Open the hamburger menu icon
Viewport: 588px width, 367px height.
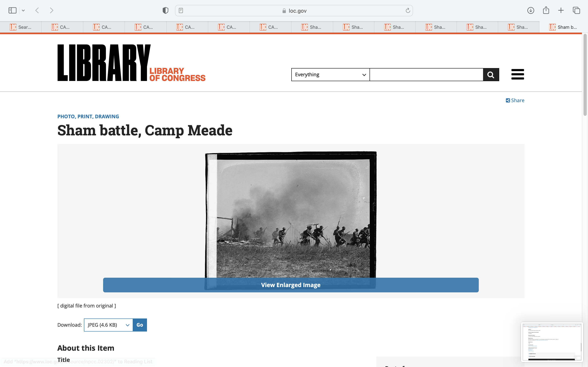(x=518, y=74)
